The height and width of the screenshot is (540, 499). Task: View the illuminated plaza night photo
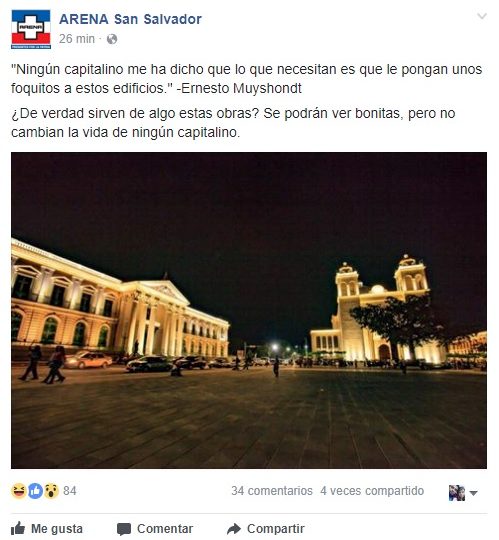pos(249,310)
